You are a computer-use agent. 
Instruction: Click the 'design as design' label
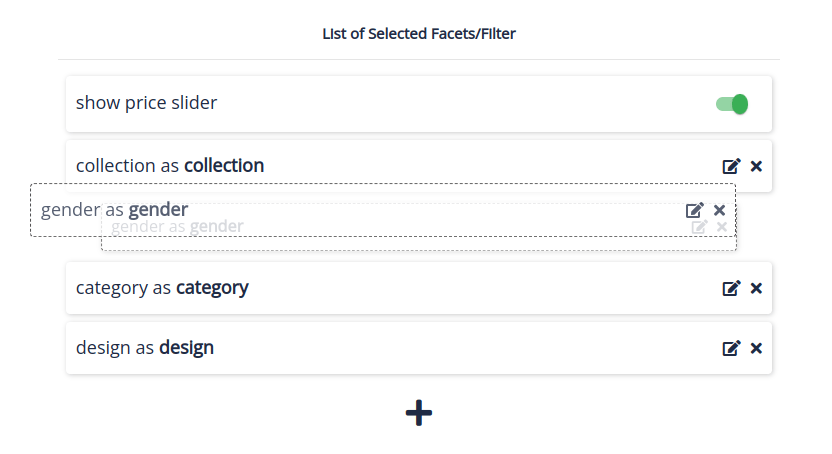click(145, 348)
